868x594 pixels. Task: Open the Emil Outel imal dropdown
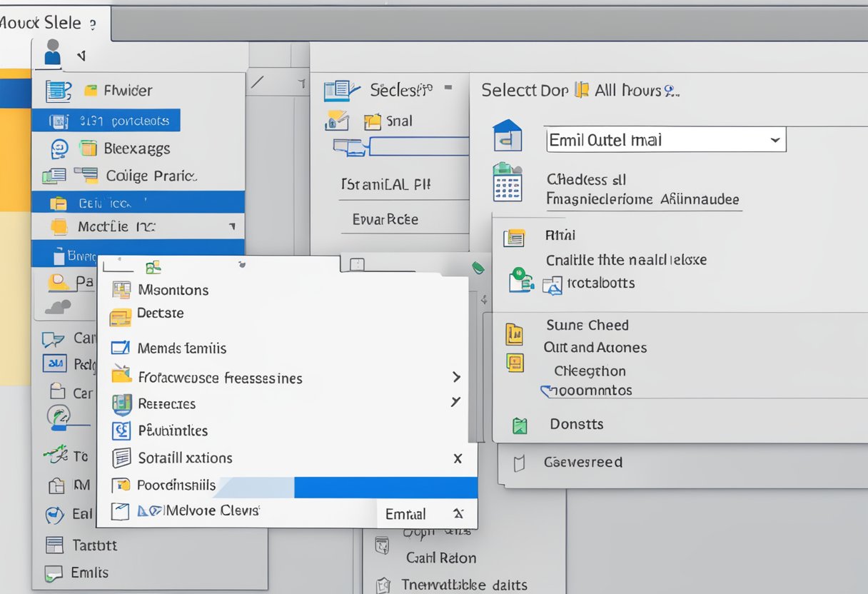[x=774, y=141]
